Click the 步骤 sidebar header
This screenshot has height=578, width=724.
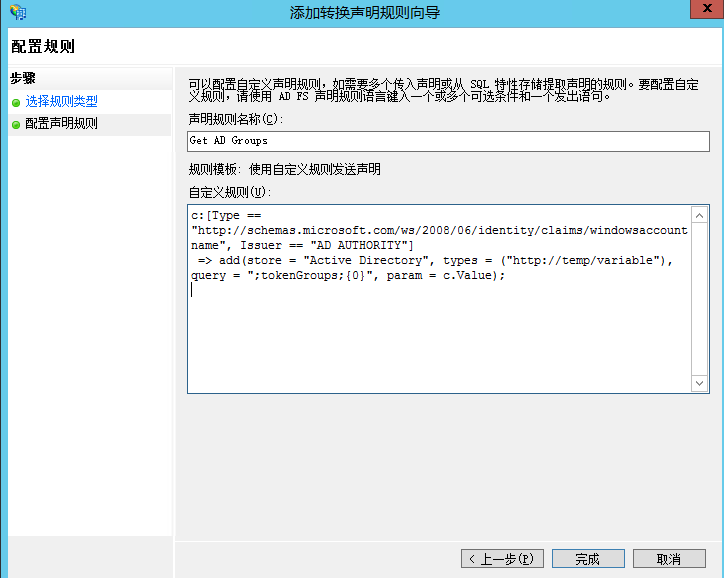click(23, 78)
